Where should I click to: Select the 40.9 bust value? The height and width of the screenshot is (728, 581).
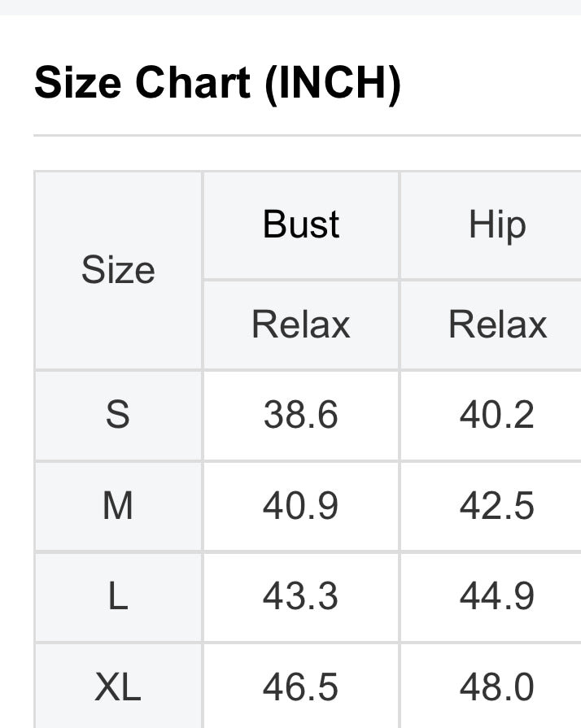coord(300,506)
